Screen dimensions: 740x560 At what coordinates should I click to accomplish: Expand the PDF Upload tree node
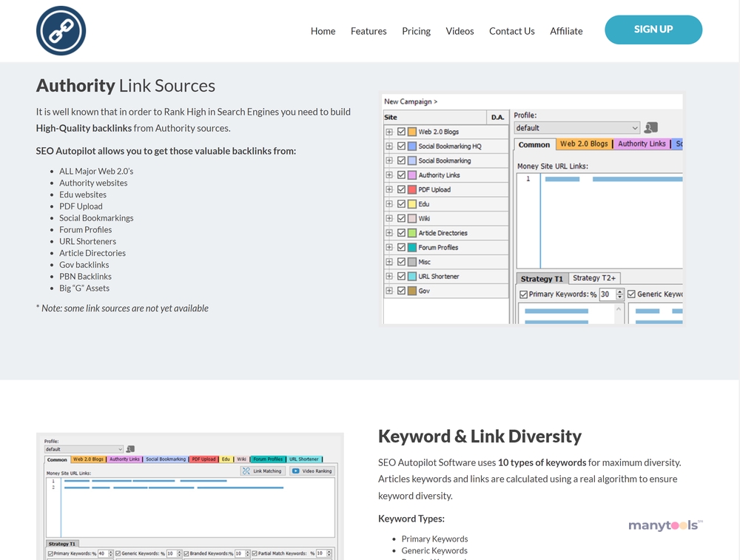(389, 189)
